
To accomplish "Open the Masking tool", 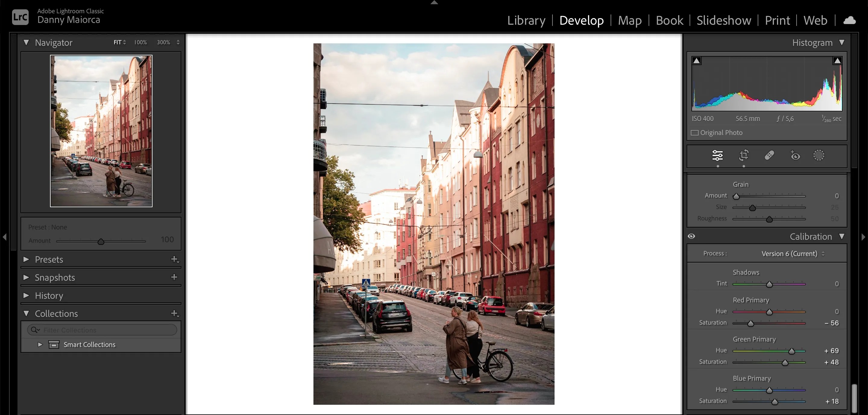I will [x=819, y=155].
